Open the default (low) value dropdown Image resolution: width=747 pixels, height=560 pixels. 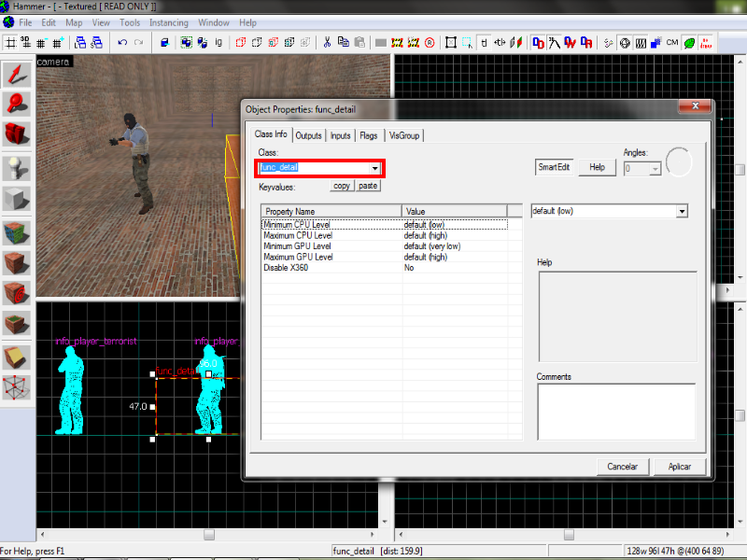click(683, 212)
